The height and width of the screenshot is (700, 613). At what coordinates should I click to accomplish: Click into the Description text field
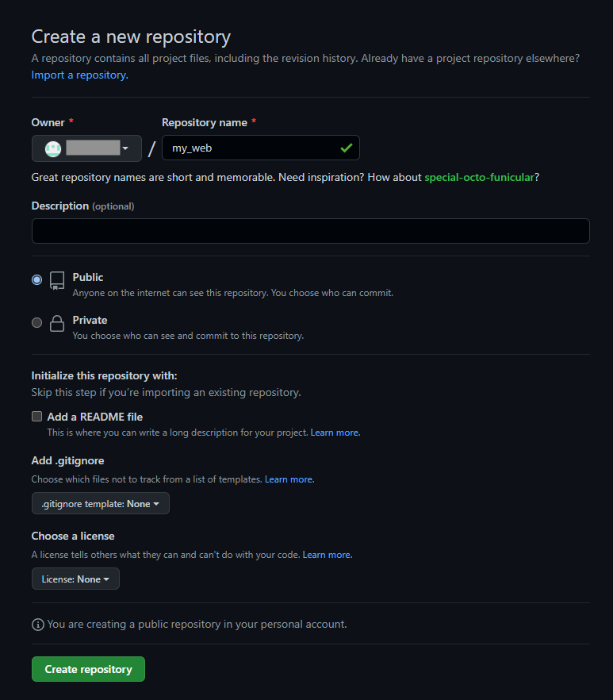[311, 231]
